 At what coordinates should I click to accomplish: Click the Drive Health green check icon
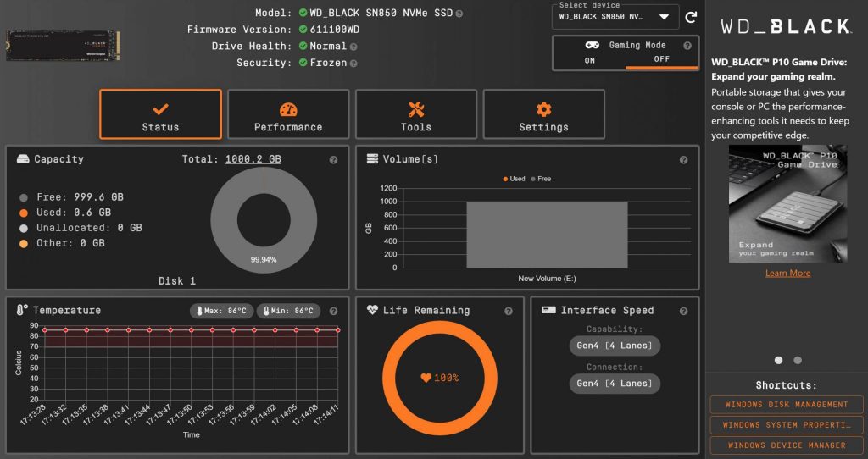303,46
